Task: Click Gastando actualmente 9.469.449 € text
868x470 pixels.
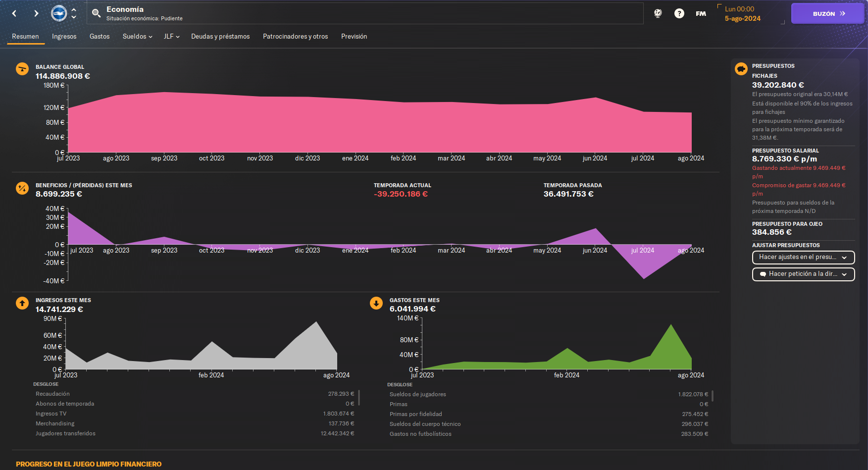Action: (x=799, y=172)
